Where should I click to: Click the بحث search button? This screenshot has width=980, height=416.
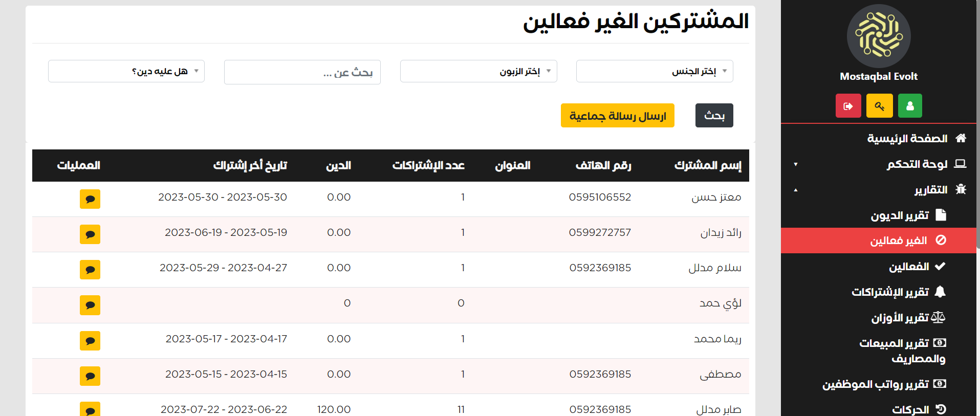[714, 116]
